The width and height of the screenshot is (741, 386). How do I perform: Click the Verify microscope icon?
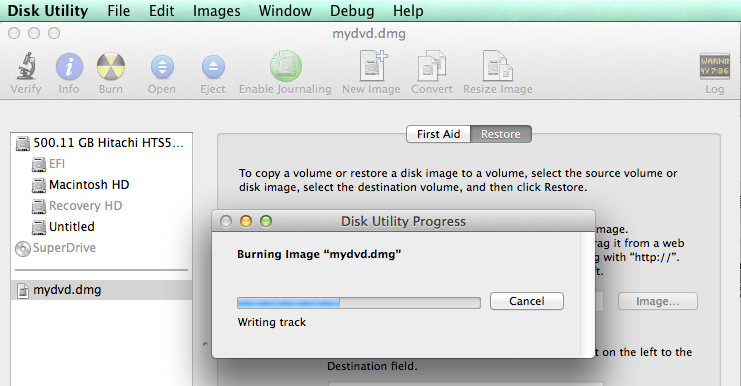coord(26,66)
